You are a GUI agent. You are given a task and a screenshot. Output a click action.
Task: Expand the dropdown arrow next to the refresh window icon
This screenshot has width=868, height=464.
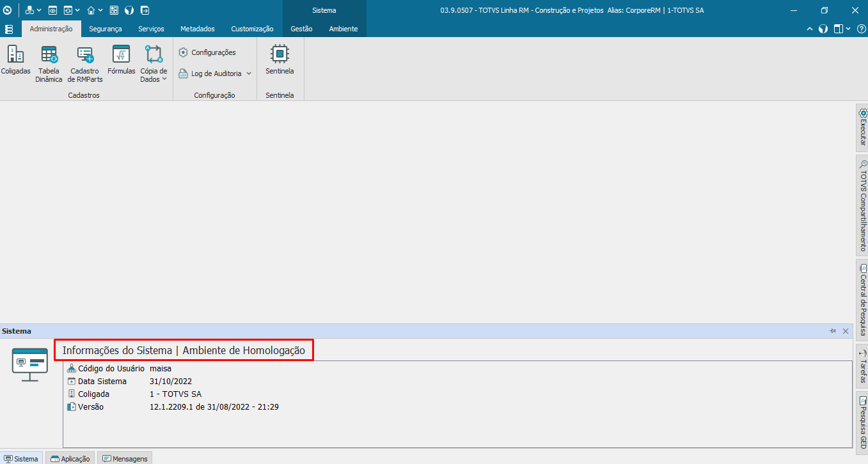[x=77, y=10]
